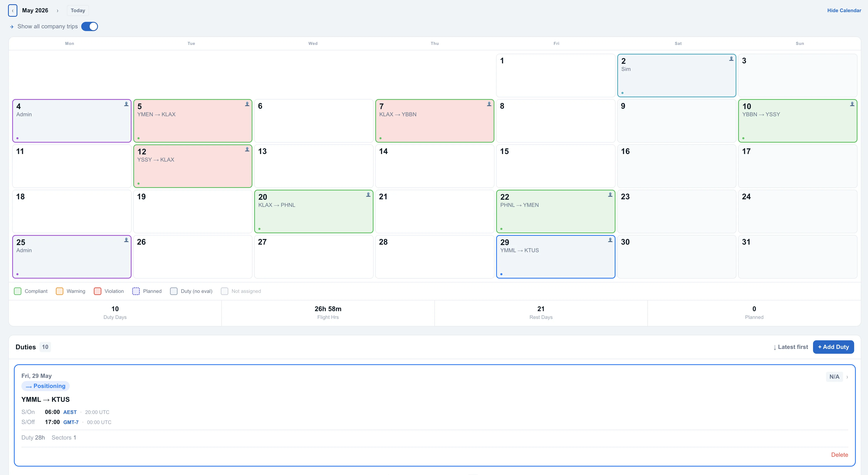Click the Not assigned legend swatch
The image size is (868, 475).
tap(224, 291)
